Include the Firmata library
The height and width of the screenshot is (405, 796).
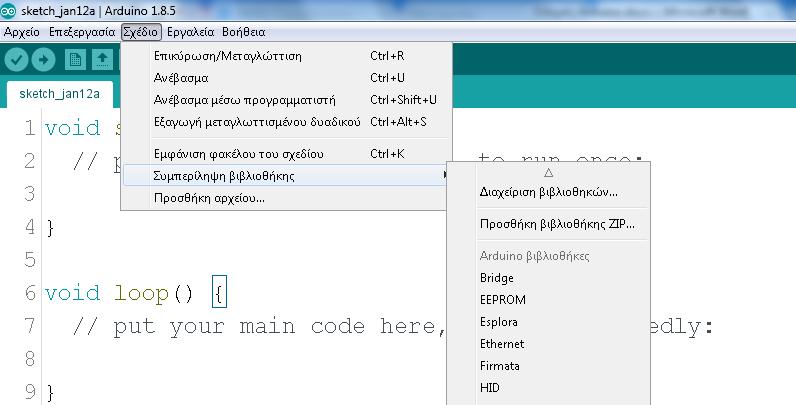(549, 366)
